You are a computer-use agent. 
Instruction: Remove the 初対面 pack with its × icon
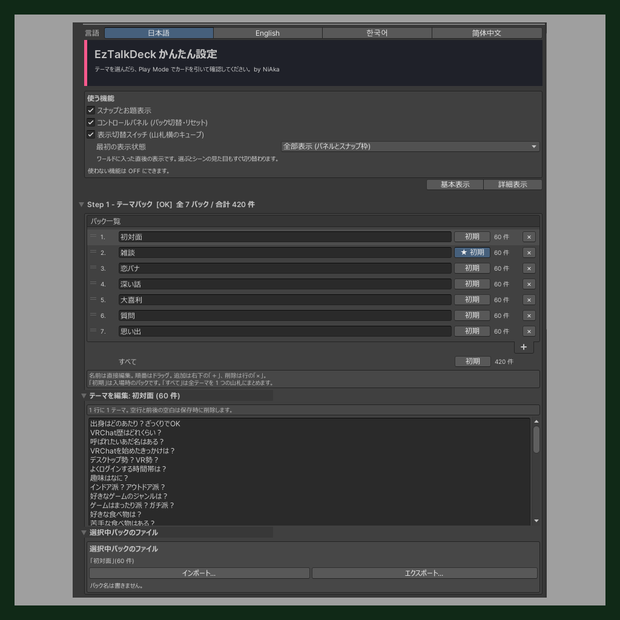point(529,237)
